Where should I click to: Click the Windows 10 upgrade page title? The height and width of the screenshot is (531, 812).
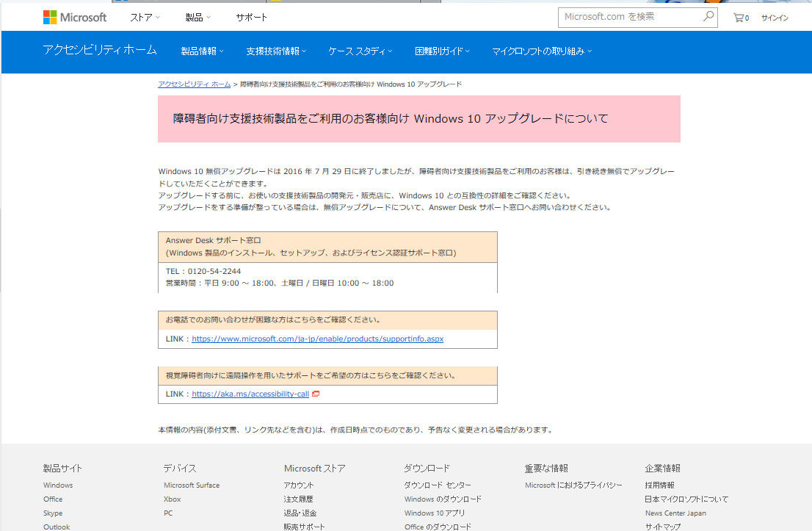click(391, 119)
